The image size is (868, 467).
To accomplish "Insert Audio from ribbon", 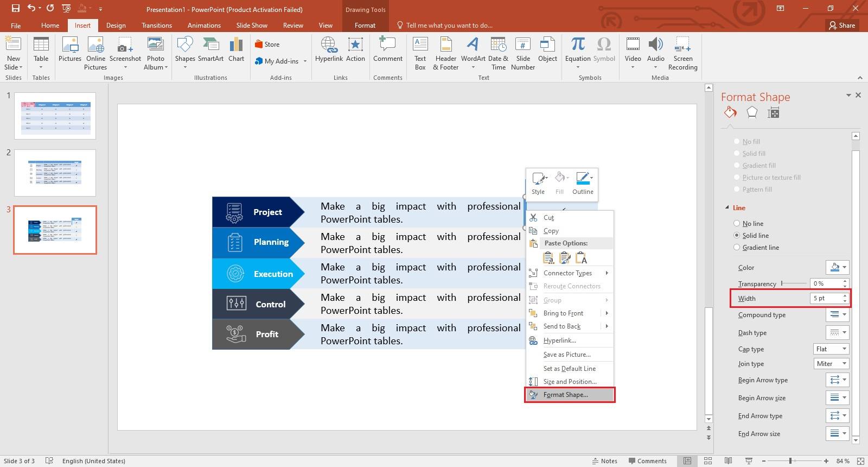I will coord(655,54).
